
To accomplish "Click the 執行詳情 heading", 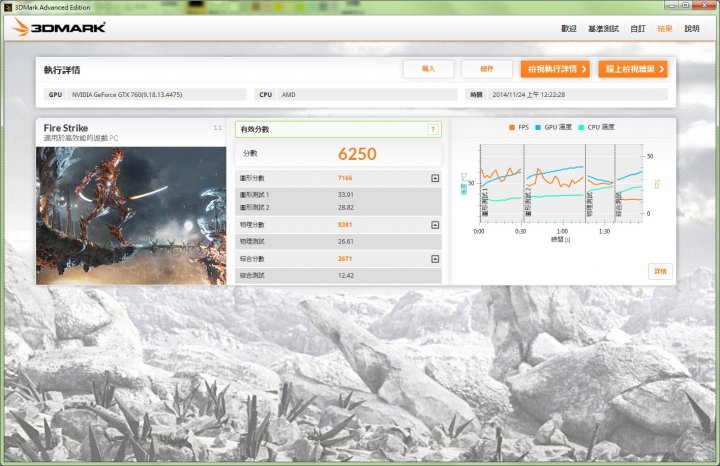I will pyautogui.click(x=62, y=70).
